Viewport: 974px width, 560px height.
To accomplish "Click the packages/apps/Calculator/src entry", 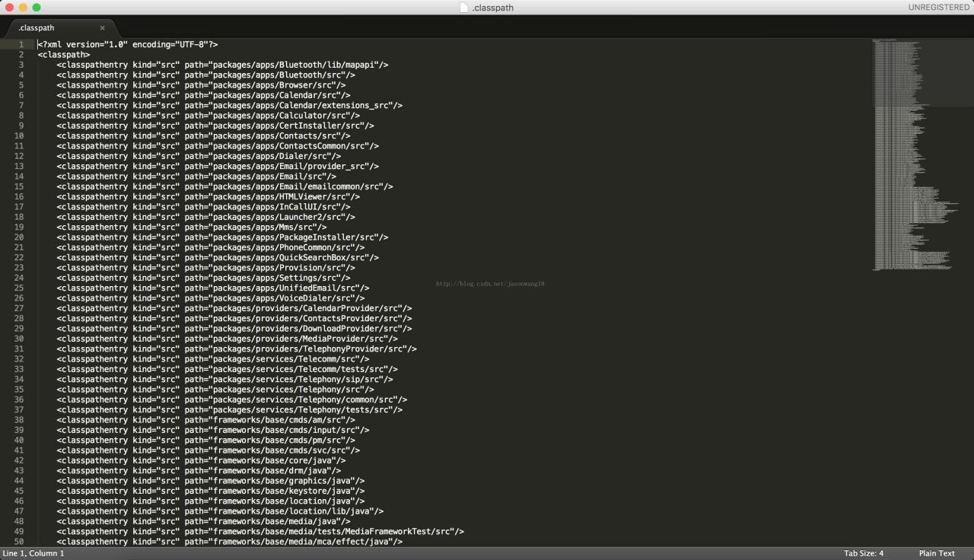I will tap(208, 116).
